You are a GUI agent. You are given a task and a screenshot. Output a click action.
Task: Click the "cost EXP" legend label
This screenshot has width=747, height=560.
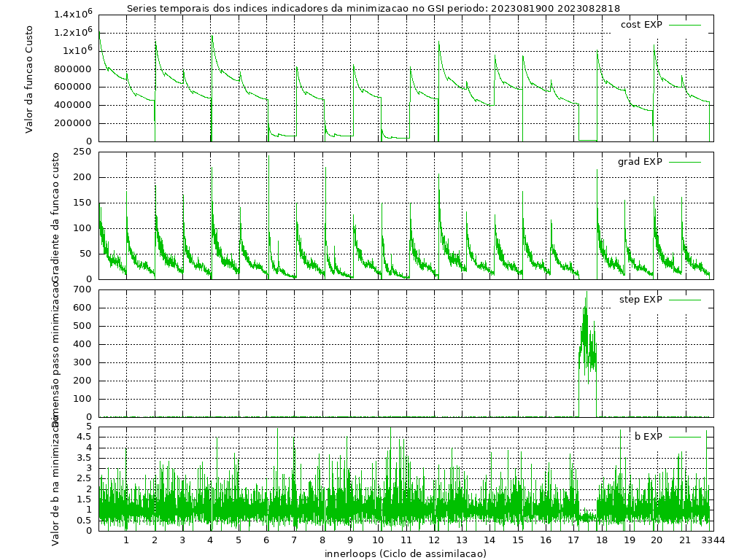(641, 25)
